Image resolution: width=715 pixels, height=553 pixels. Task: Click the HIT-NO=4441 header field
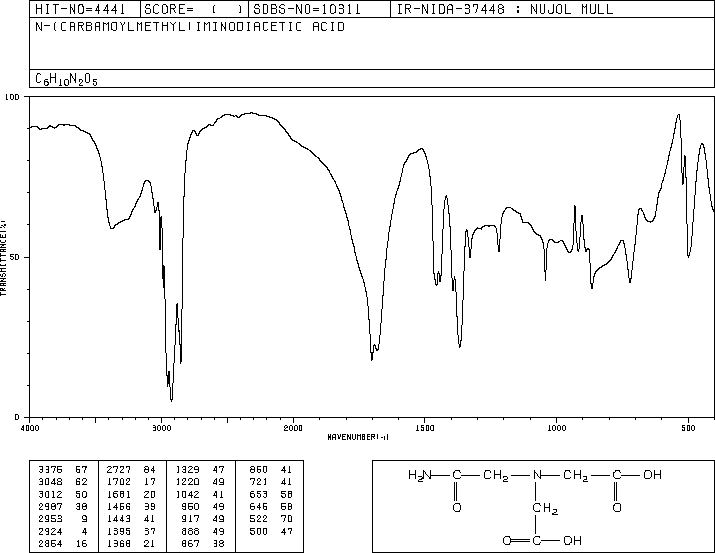pos(84,9)
